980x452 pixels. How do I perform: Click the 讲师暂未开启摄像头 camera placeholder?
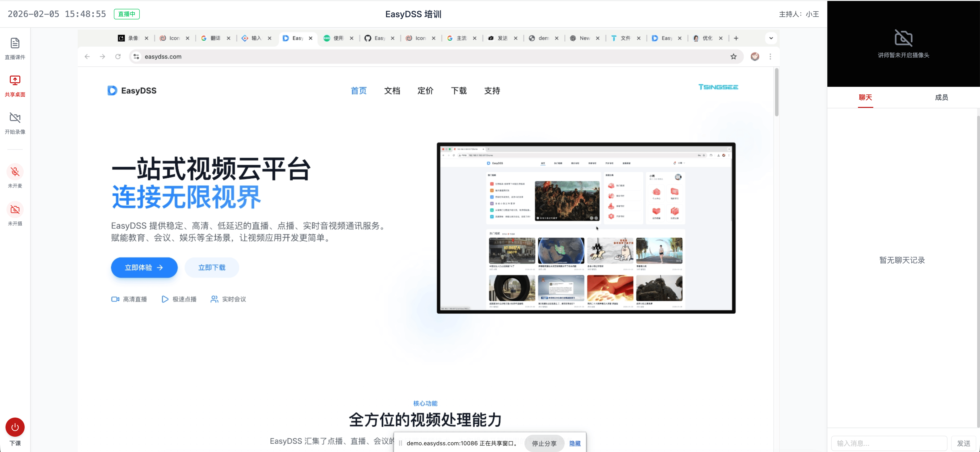(903, 44)
